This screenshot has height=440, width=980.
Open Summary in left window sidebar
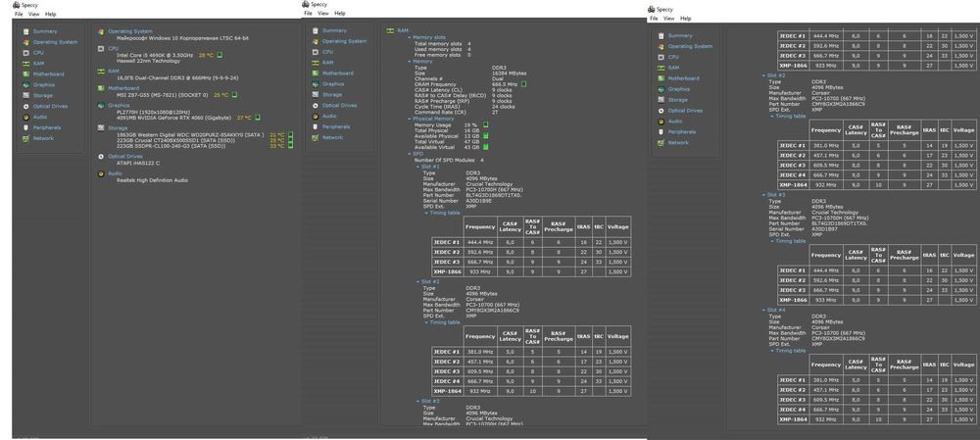pyautogui.click(x=45, y=31)
